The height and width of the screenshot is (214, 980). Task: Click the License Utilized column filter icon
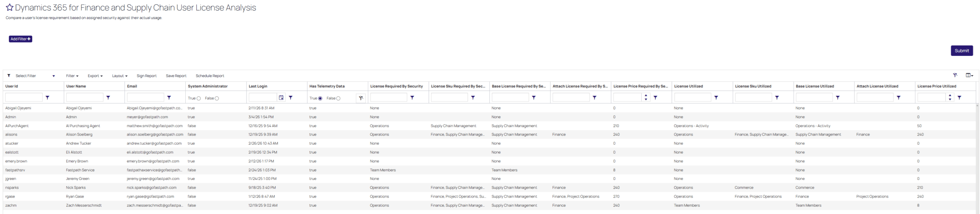(716, 98)
